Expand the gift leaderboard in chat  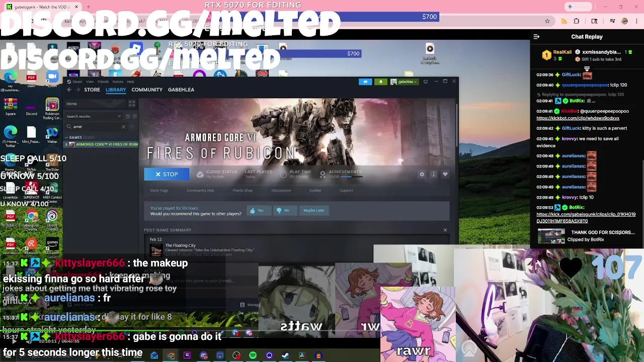(587, 69)
